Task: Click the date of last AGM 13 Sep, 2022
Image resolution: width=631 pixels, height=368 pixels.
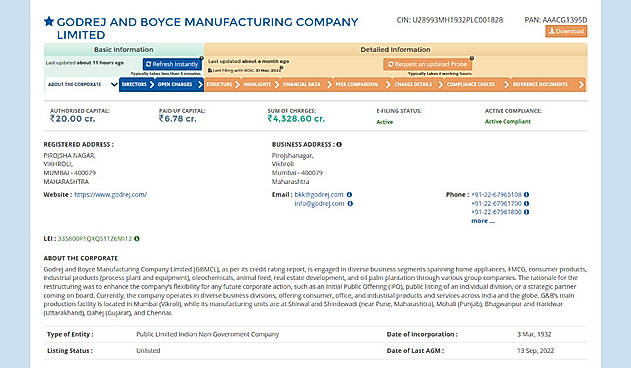Action: pos(536,351)
